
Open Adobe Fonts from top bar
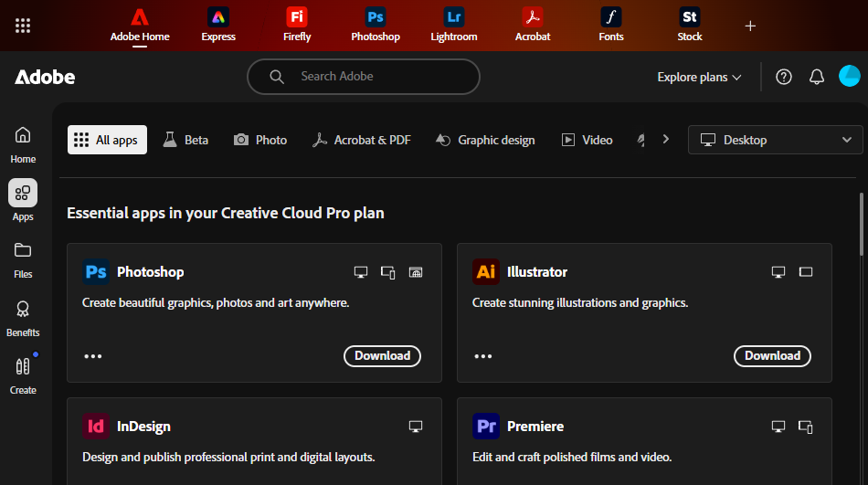611,26
